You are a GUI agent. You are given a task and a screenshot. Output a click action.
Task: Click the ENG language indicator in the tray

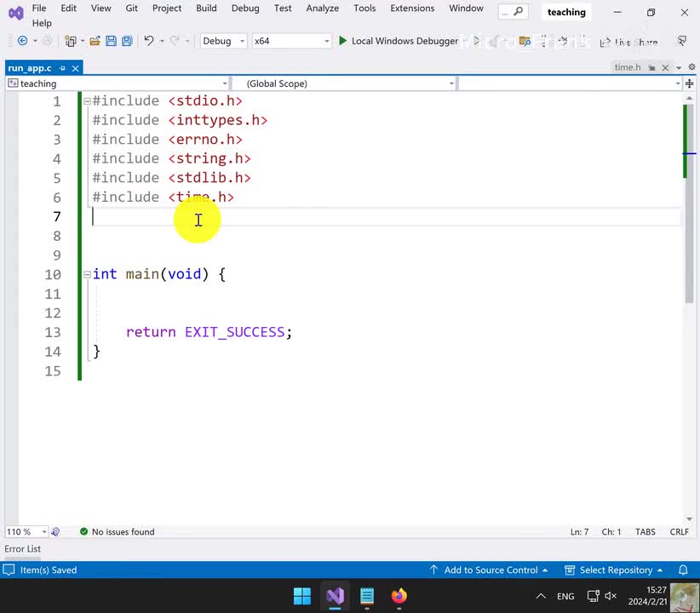click(x=565, y=596)
